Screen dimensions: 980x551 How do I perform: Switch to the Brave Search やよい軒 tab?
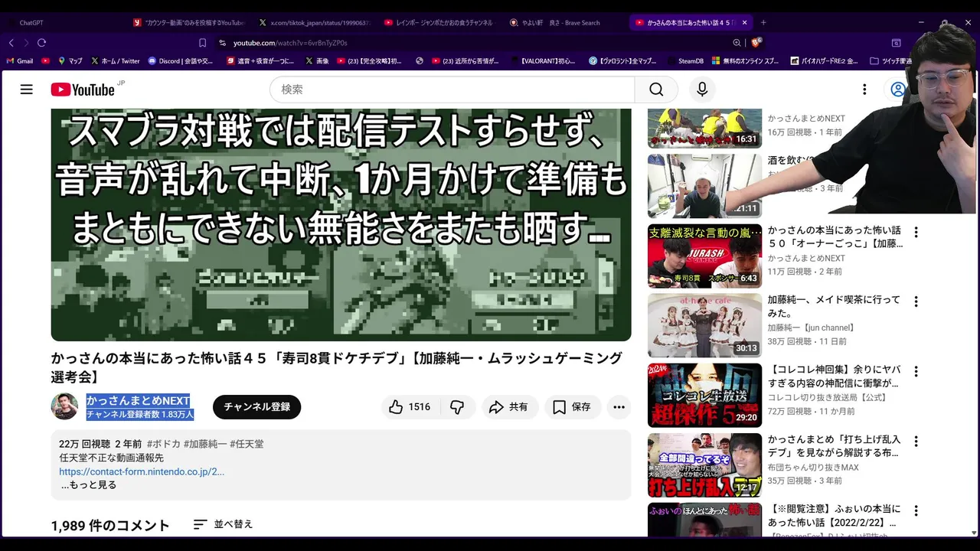565,23
